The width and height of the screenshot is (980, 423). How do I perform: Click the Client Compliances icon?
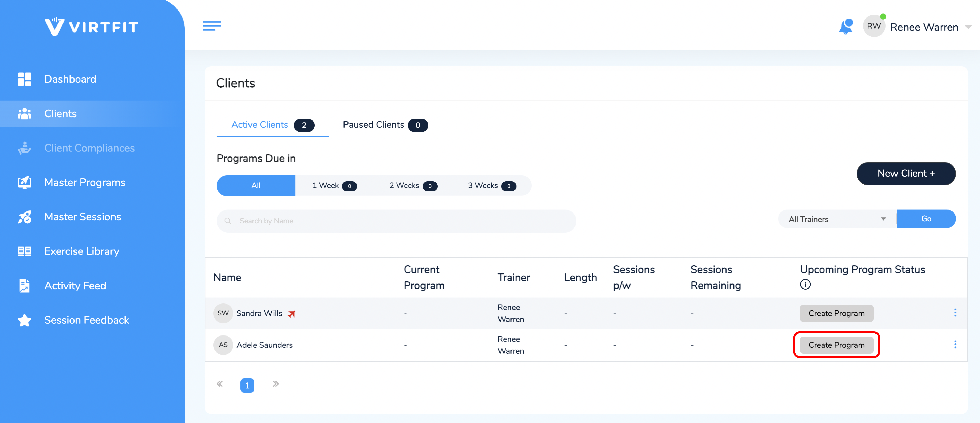[x=24, y=148]
